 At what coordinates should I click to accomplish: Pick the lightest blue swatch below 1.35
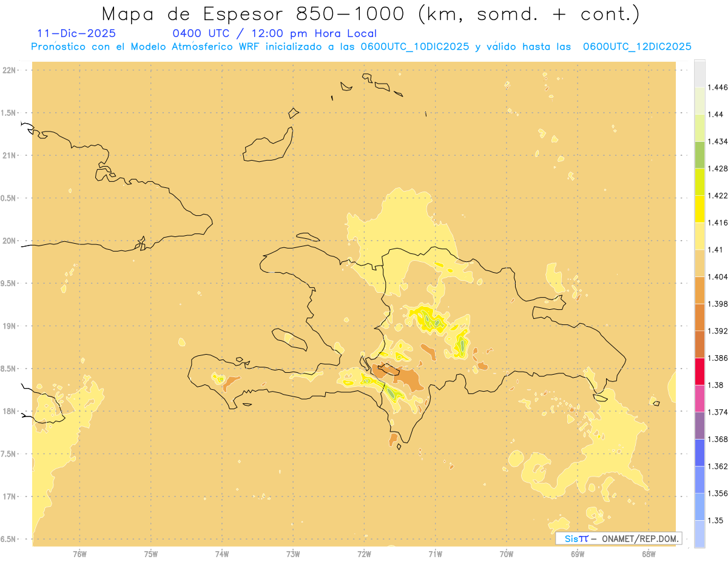point(699,534)
